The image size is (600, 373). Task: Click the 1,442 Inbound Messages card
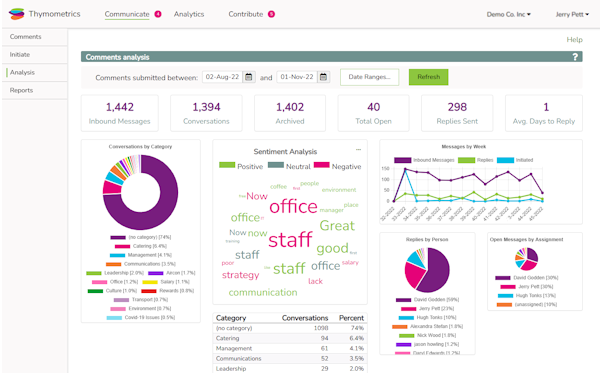point(120,113)
